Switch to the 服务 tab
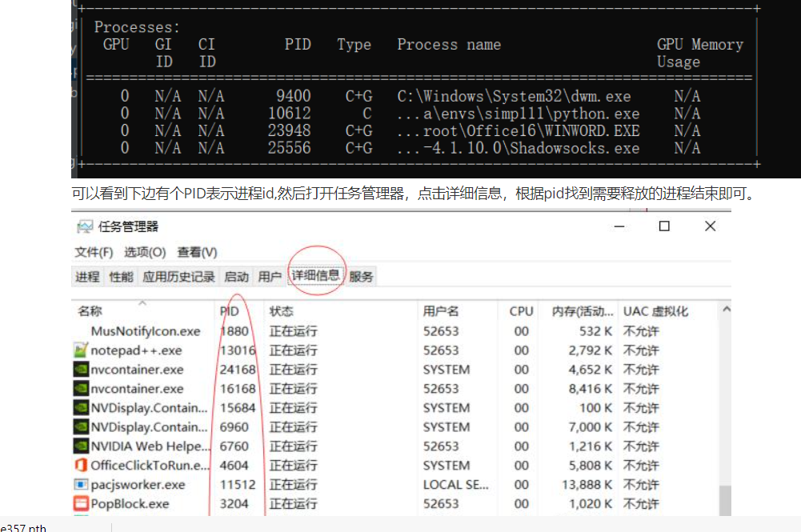The image size is (801, 532). [361, 277]
